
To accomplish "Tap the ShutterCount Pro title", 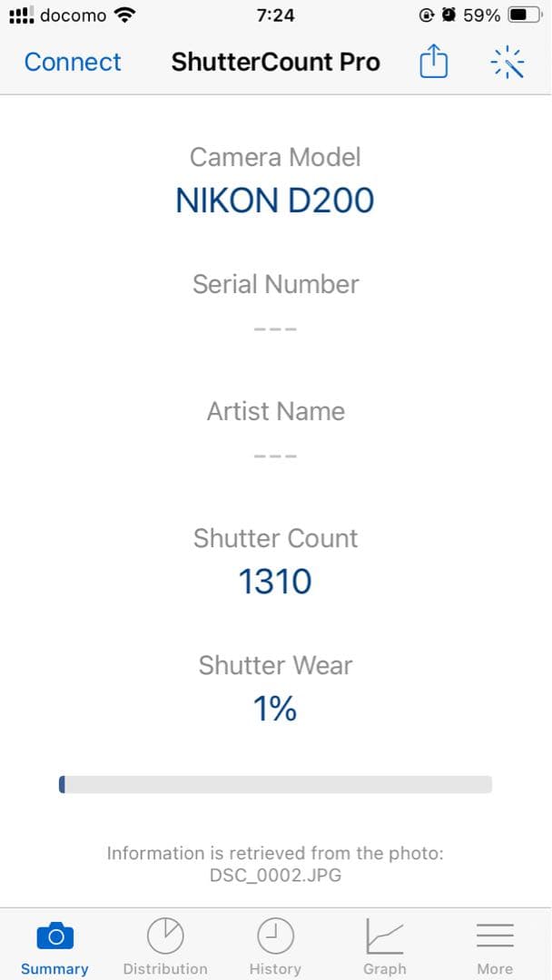I will point(275,62).
